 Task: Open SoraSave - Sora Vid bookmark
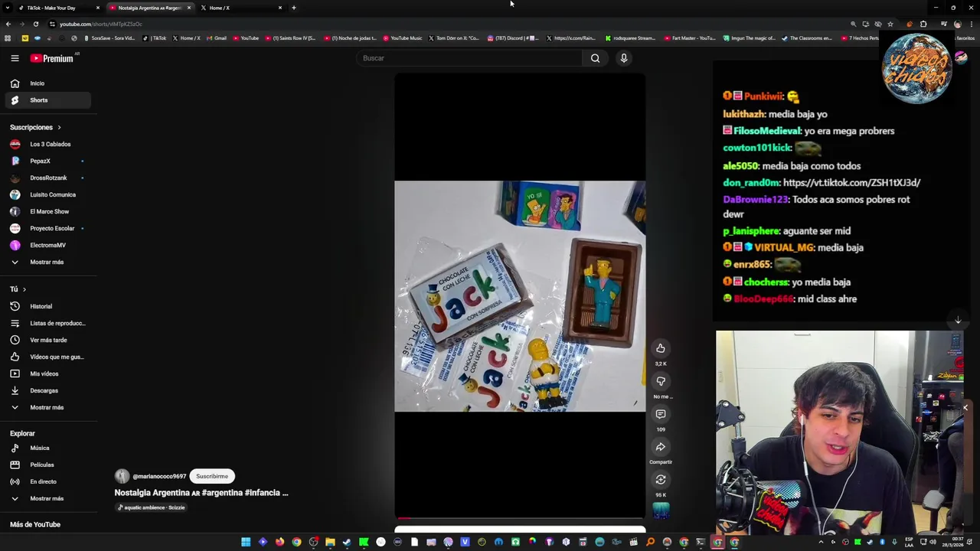(x=109, y=37)
